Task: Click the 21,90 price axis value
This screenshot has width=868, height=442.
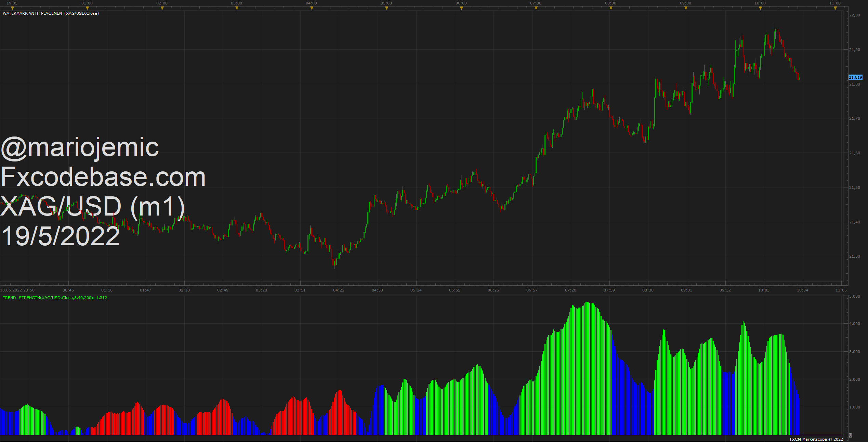Action: click(855, 50)
